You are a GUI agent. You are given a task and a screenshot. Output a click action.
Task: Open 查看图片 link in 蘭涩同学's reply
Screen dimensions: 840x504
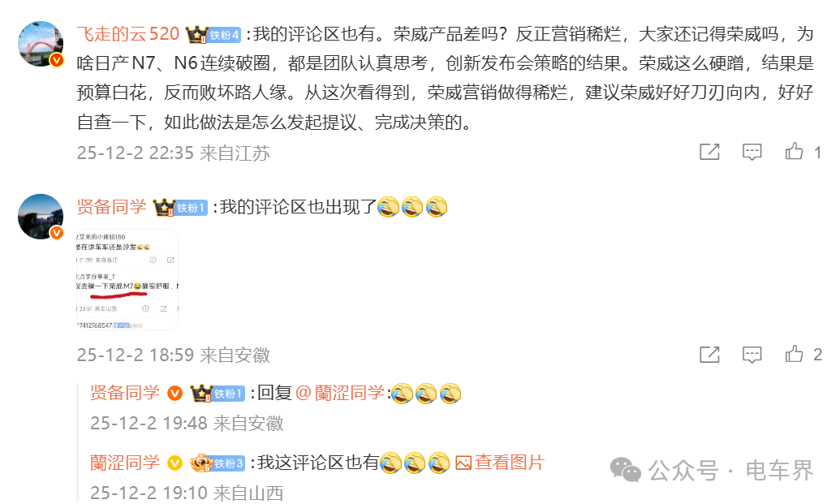click(x=500, y=463)
